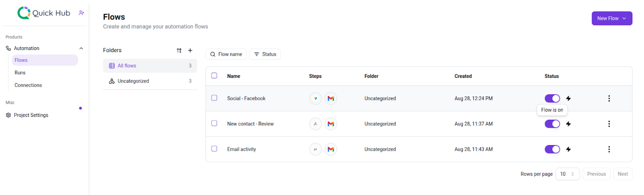The width and height of the screenshot is (644, 195).
Task: Click the lightning bolt icon for Email activity
Action: pos(568,150)
